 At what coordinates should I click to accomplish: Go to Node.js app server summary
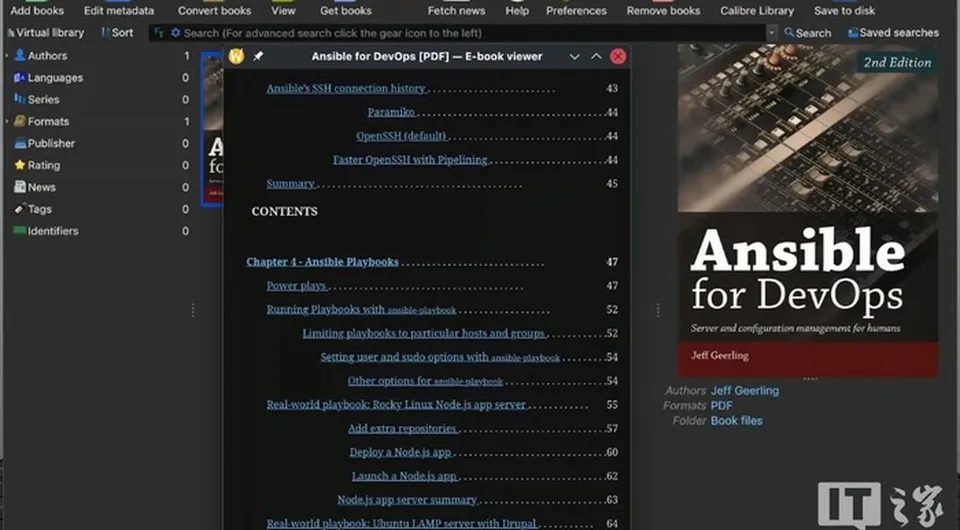407,501
